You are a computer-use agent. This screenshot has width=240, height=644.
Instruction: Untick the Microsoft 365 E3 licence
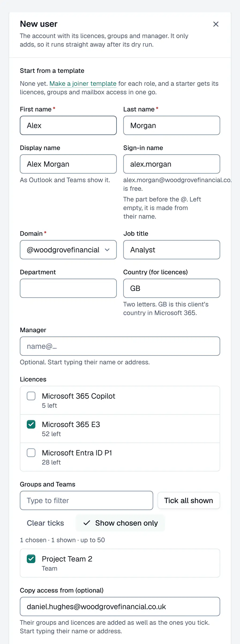coord(31,424)
